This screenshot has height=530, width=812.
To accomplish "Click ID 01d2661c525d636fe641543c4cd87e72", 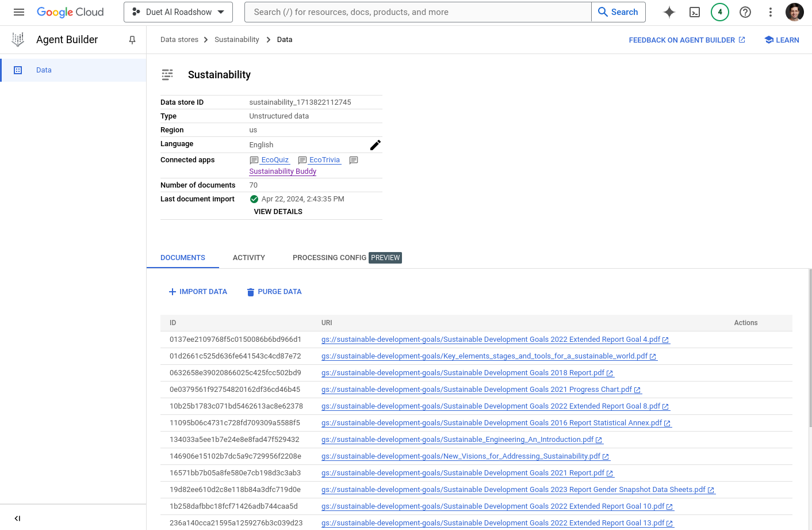I will (235, 356).
